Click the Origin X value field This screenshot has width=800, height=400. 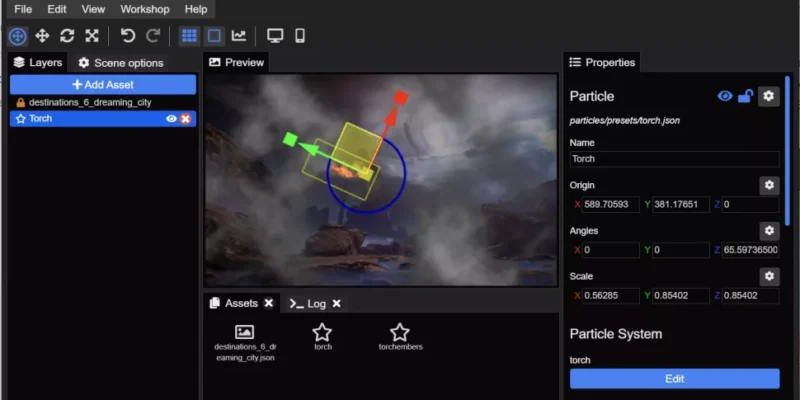tap(610, 205)
